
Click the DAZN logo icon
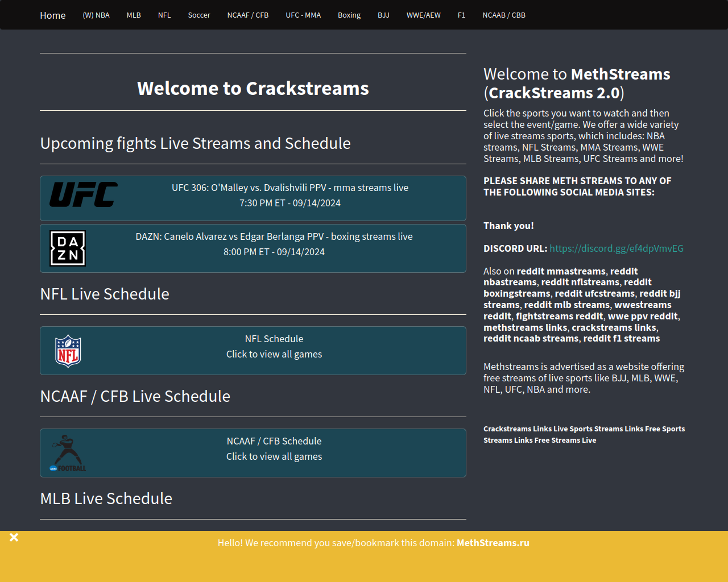click(x=68, y=248)
